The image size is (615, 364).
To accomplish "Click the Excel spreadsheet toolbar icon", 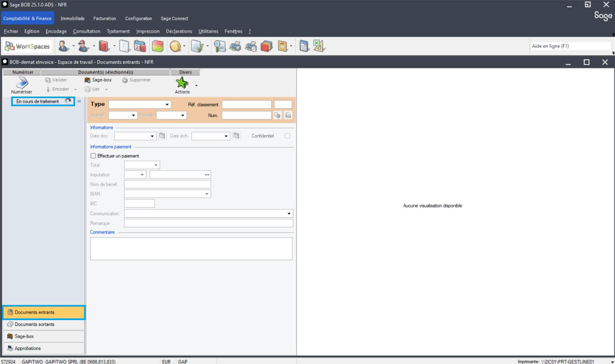I will tap(319, 46).
